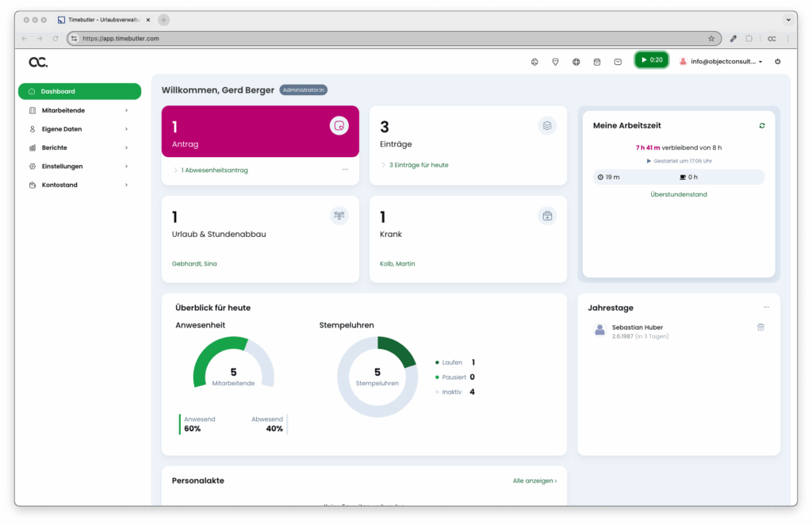The height and width of the screenshot is (524, 812).
Task: Click the Einträge layers icon
Action: click(547, 125)
